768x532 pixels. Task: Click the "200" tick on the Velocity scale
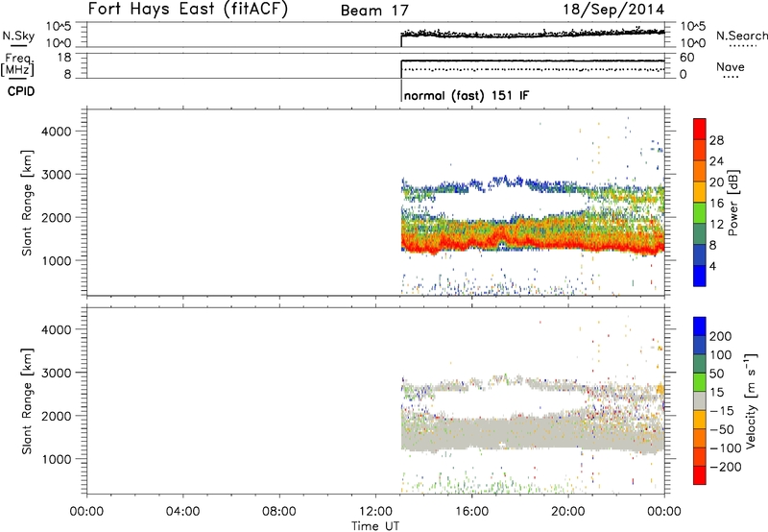[x=721, y=336]
